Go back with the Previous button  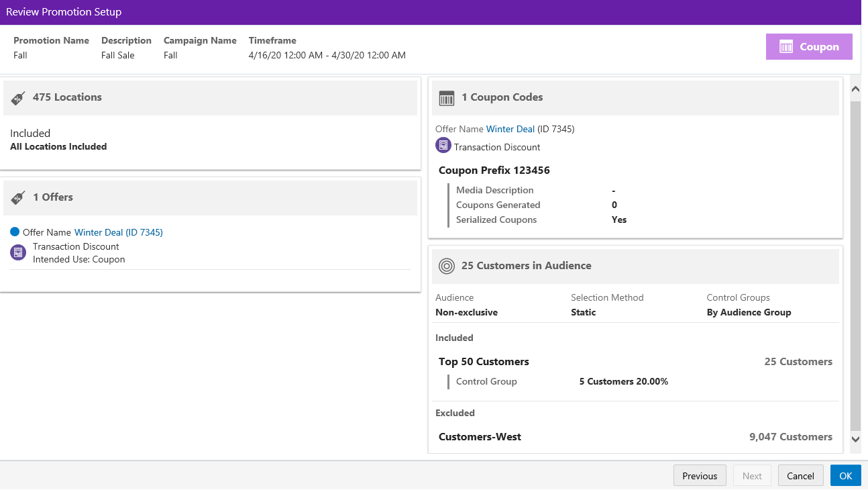click(x=700, y=476)
